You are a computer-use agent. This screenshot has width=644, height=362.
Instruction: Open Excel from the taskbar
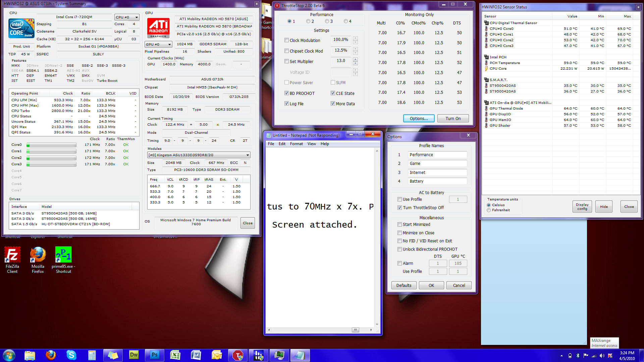click(175, 355)
